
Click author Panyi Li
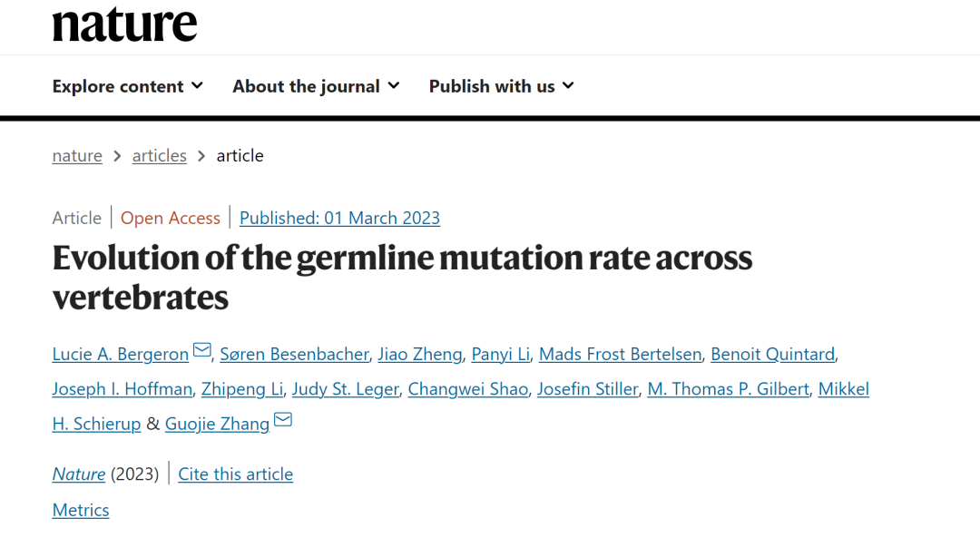click(500, 354)
